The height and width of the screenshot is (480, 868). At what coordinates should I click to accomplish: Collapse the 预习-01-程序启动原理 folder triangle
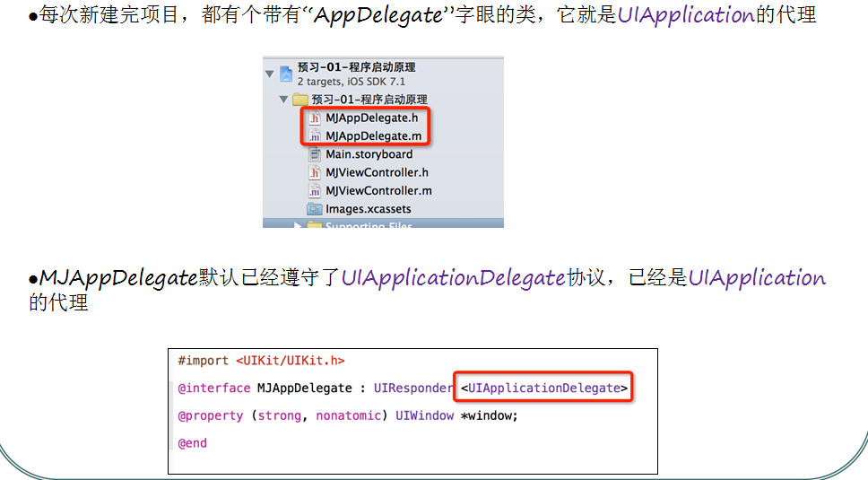pos(283,100)
